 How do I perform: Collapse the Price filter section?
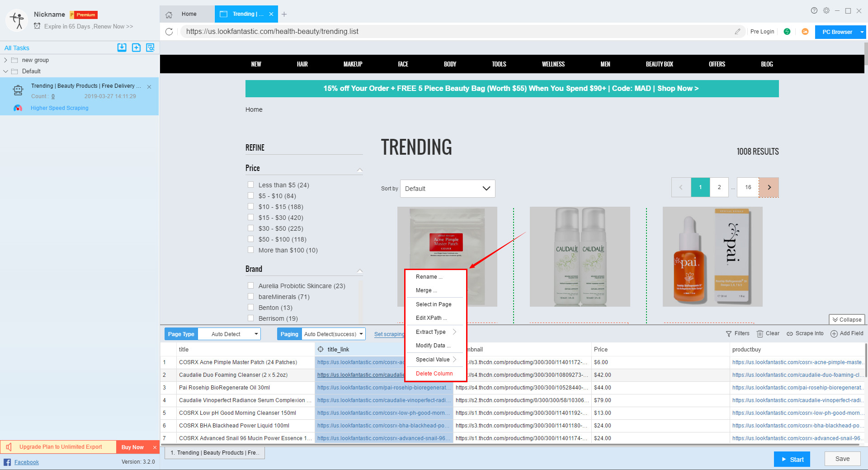coord(360,170)
